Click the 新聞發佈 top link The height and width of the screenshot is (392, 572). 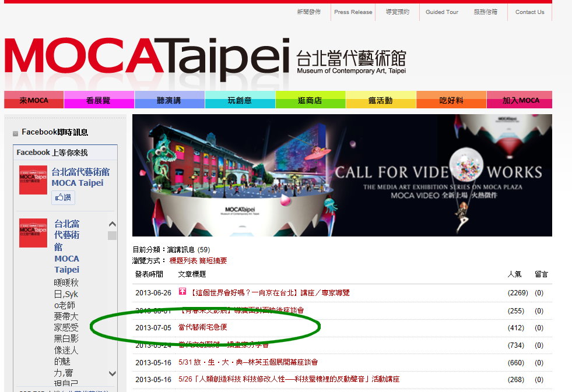click(x=308, y=12)
